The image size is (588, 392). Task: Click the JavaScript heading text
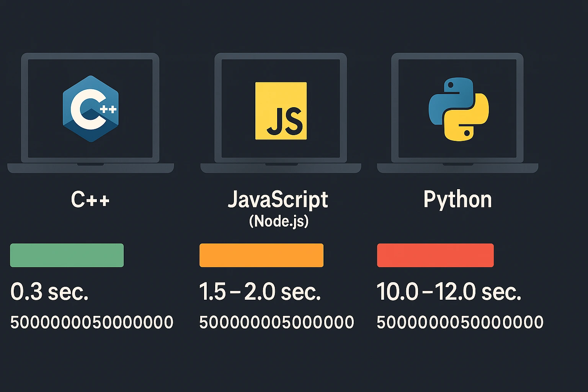point(278,199)
